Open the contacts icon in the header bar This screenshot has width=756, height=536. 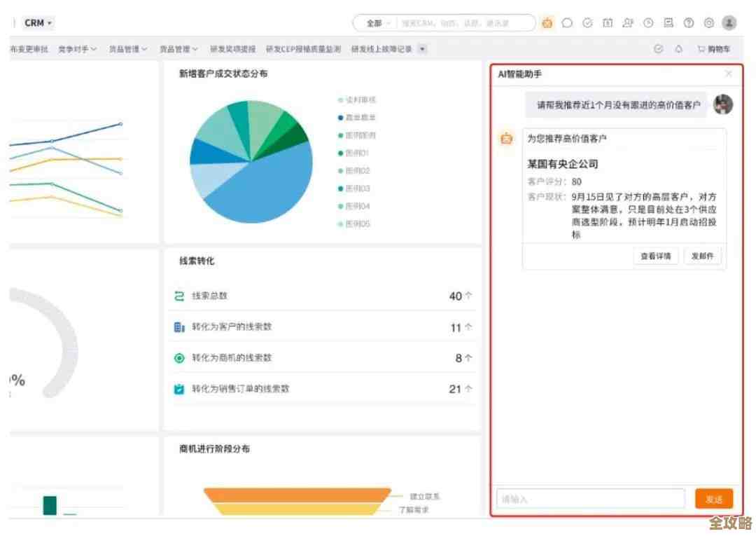629,22
